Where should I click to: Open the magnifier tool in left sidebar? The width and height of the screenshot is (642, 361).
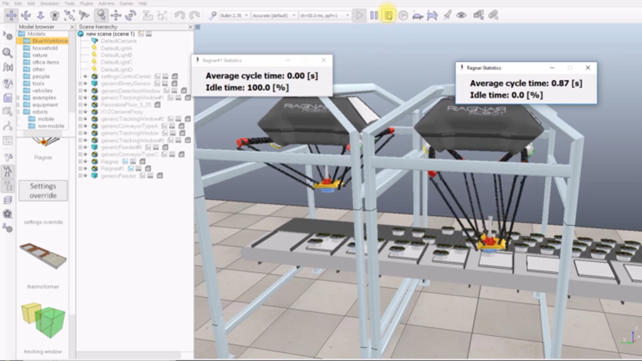coord(7,52)
